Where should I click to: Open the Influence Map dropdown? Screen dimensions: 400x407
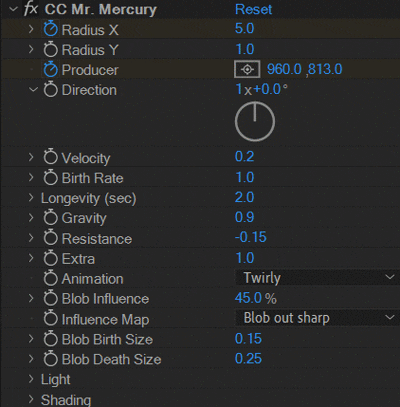point(317,318)
